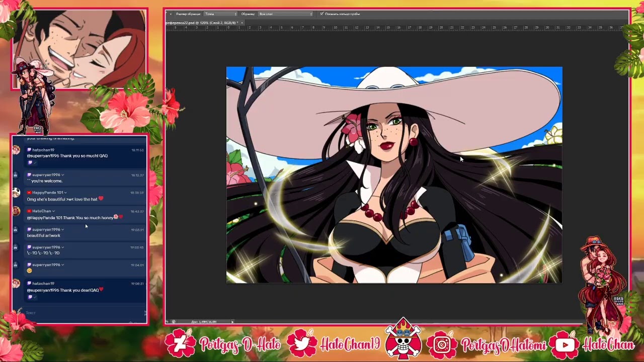Click the HatoChan avatar in chat
Image resolution: width=644 pixels, height=362 pixels.
[16, 211]
